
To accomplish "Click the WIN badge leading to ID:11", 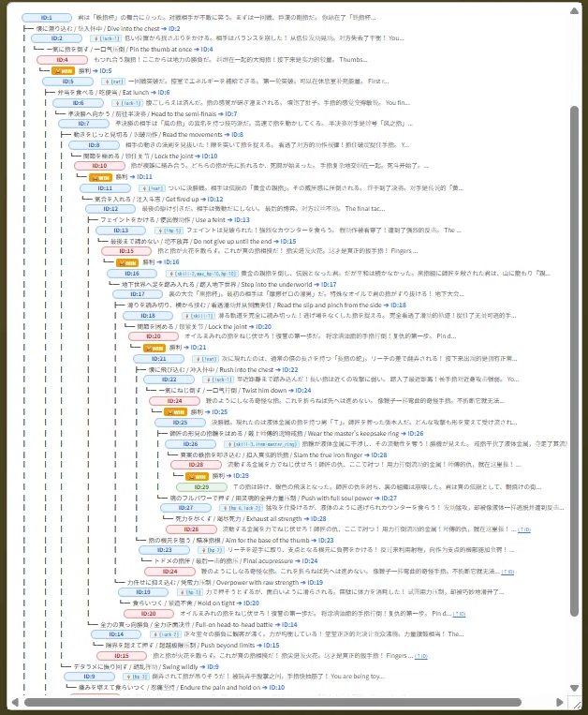I will click(100, 177).
